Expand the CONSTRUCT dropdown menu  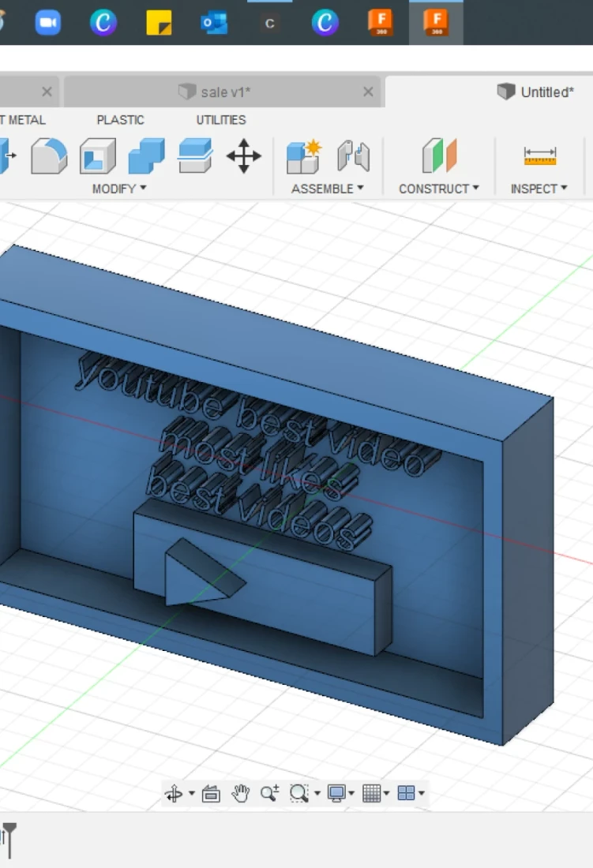click(439, 189)
